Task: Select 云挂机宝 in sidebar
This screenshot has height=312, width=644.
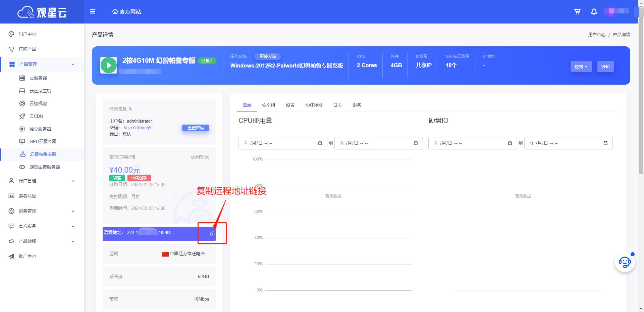Action: pyautogui.click(x=42, y=103)
